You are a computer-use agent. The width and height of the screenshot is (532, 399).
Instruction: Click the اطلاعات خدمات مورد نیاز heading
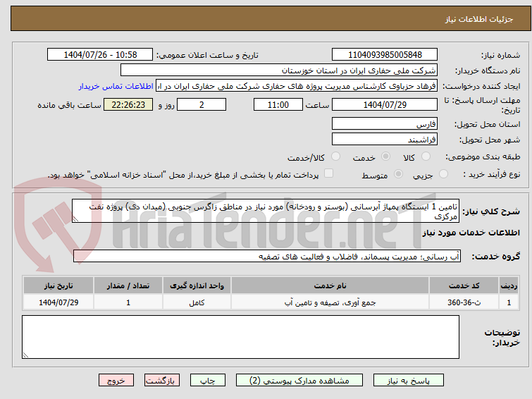(471, 233)
